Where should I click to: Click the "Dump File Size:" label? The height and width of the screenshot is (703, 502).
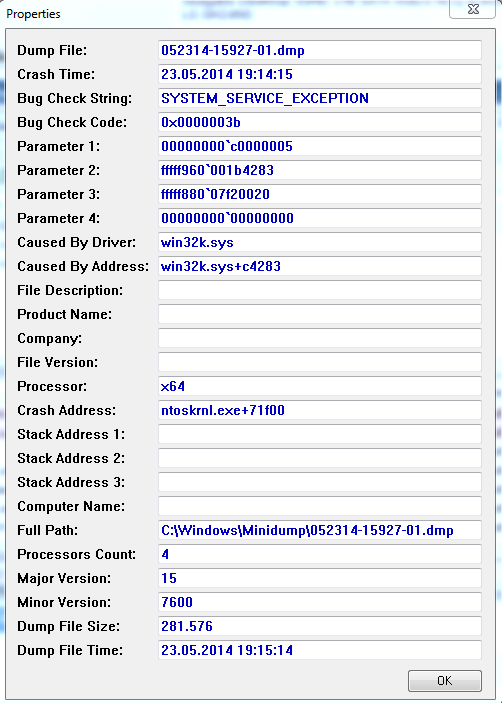click(x=69, y=626)
